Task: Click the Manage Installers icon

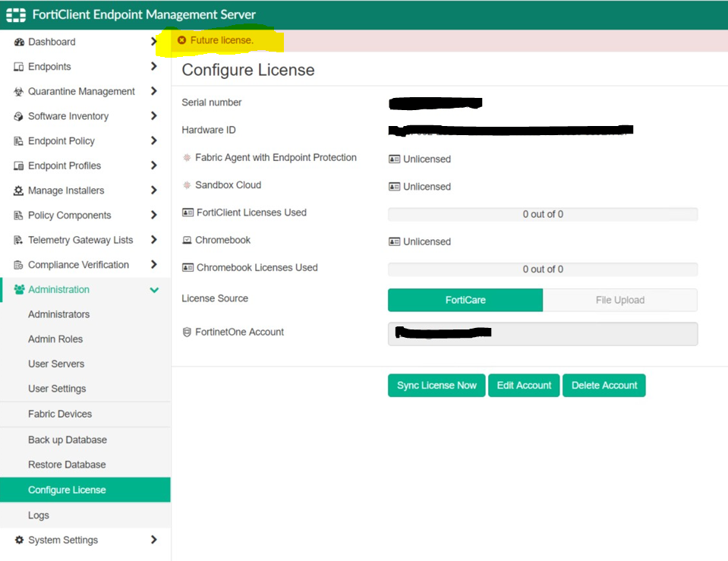Action: click(18, 191)
